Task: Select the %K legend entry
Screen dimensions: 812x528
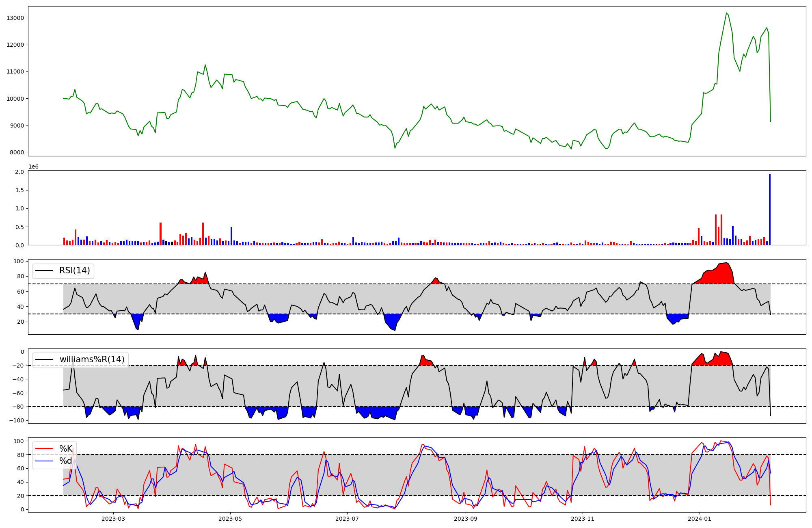Action: (x=66, y=449)
